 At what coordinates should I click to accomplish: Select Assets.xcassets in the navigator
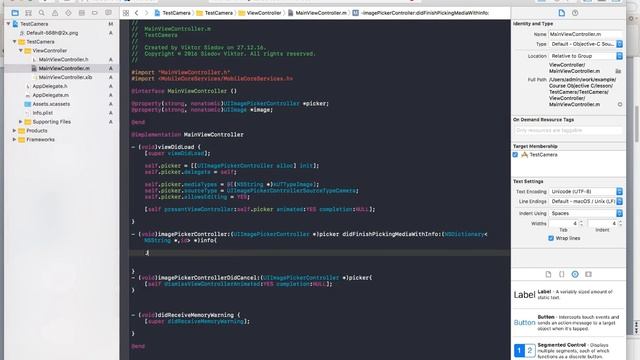51,104
